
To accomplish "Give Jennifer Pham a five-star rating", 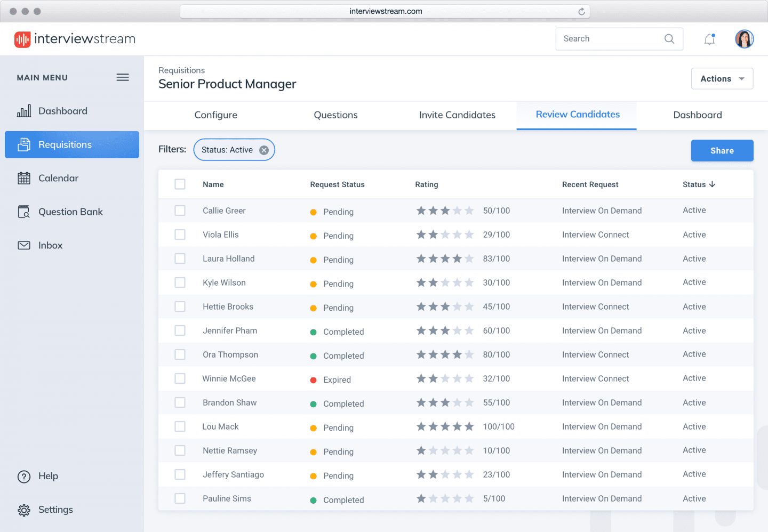I will point(470,330).
